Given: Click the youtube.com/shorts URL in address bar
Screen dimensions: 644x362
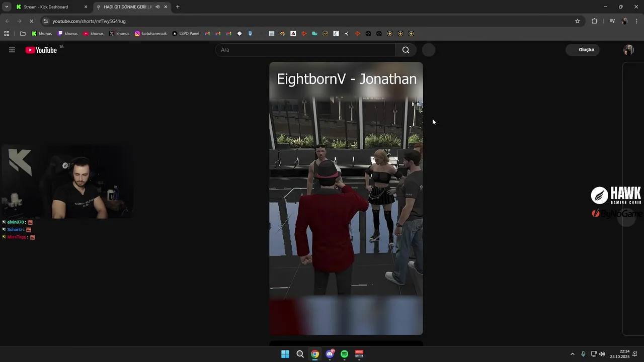Looking at the screenshot, I should pyautogui.click(x=89, y=21).
